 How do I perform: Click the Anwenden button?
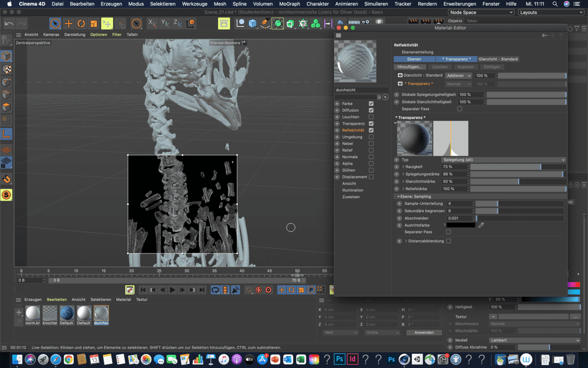pos(424,332)
